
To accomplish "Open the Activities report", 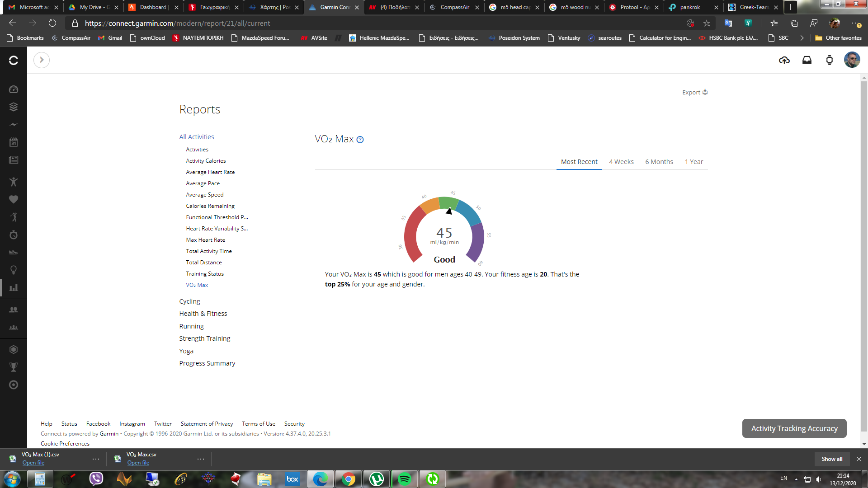I will pos(197,150).
